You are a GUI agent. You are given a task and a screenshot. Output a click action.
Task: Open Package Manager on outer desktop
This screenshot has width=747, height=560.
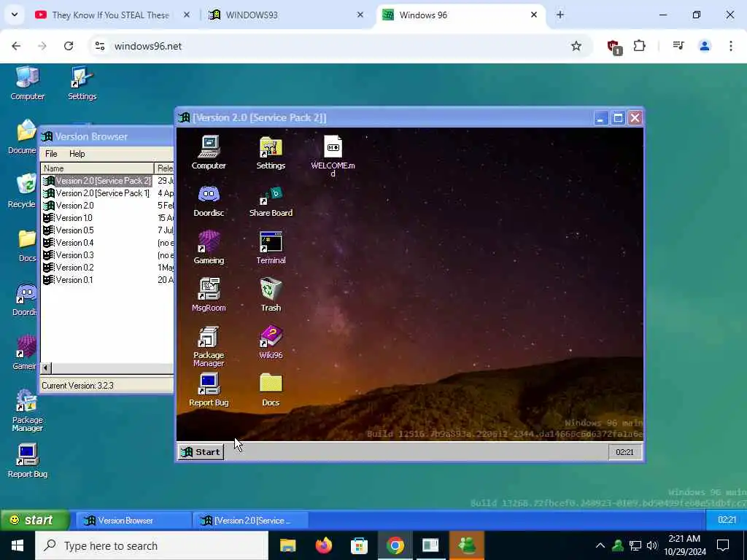(27, 411)
